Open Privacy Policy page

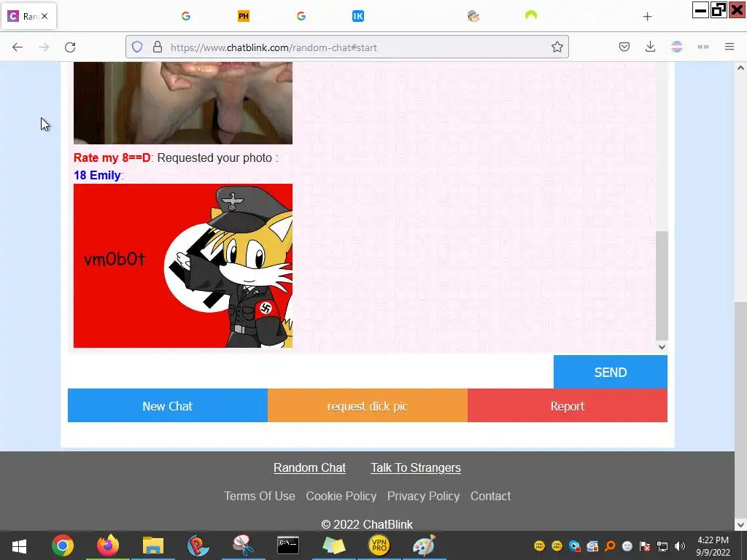pyautogui.click(x=424, y=496)
